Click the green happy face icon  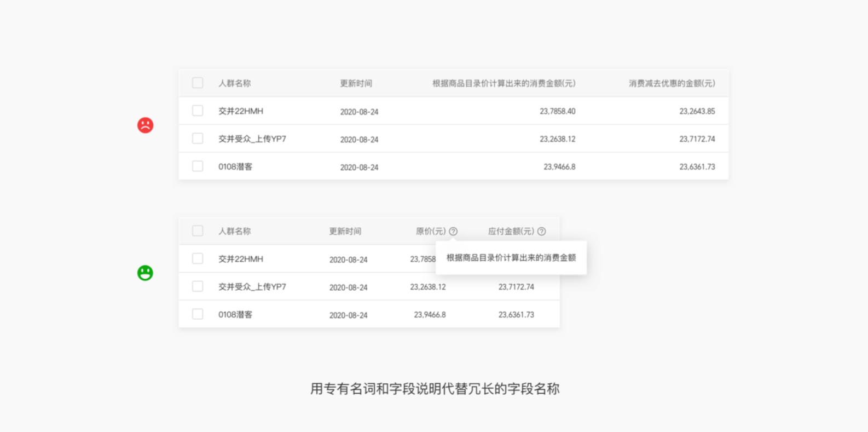click(x=145, y=273)
